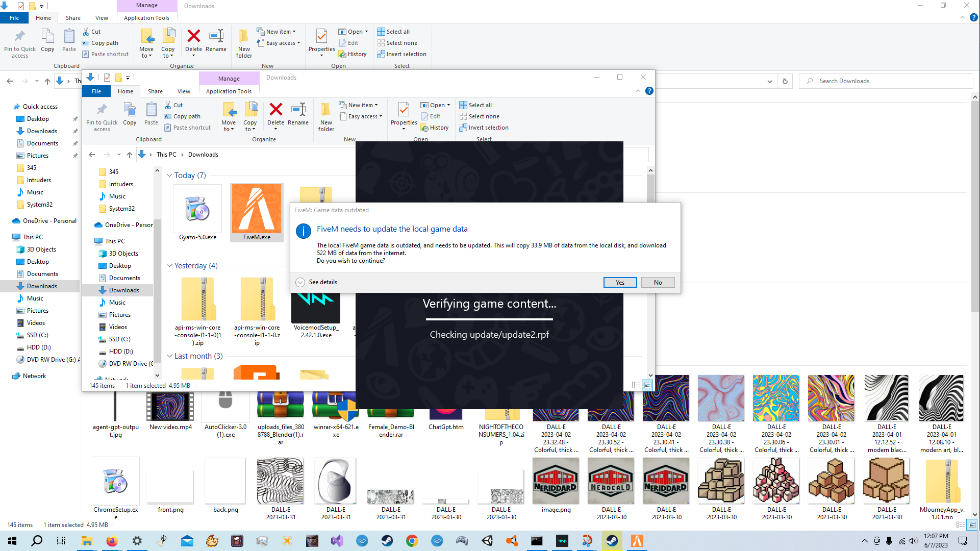Click Yes to update game data
980x551 pixels.
619,283
